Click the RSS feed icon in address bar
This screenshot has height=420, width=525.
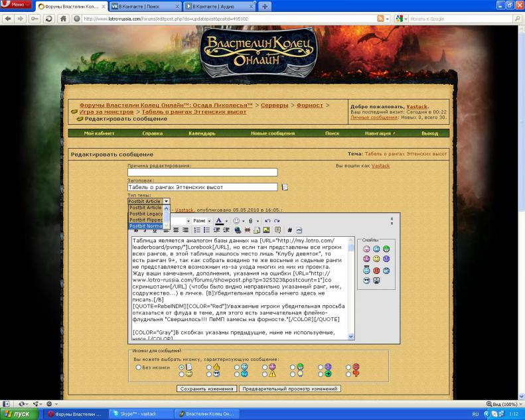(380, 19)
